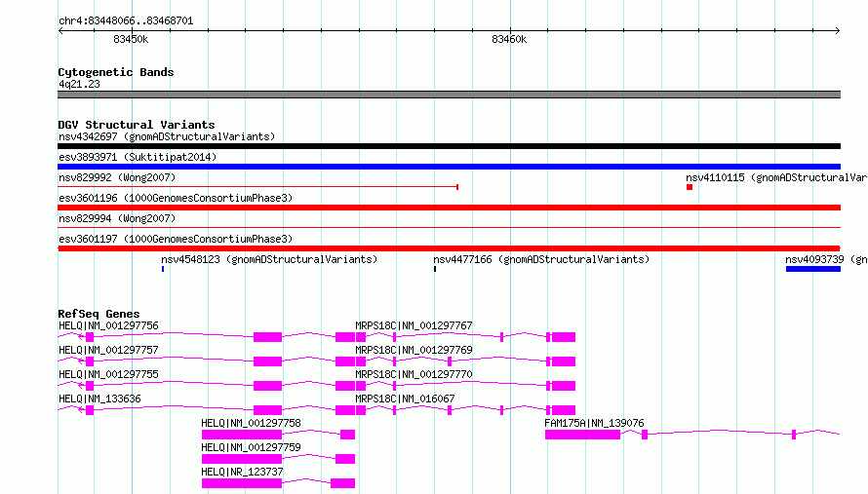
Task: Open variant esv3601196 label
Action: 176,198
